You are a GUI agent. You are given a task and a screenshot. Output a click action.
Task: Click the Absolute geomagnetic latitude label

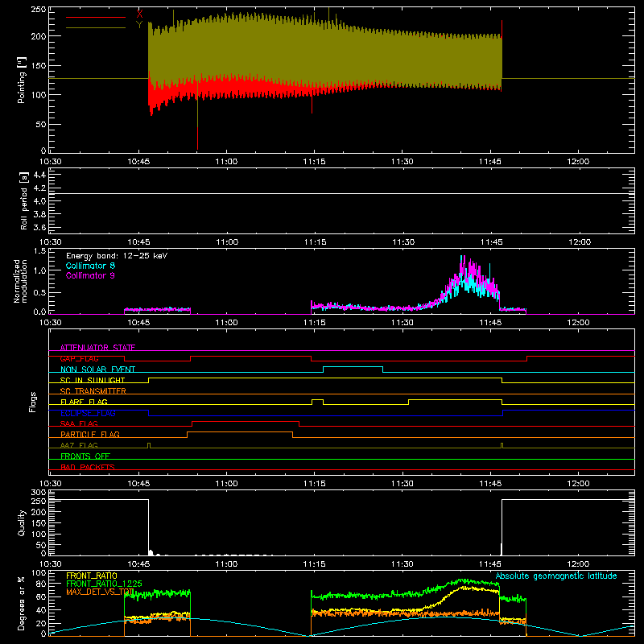click(556, 576)
